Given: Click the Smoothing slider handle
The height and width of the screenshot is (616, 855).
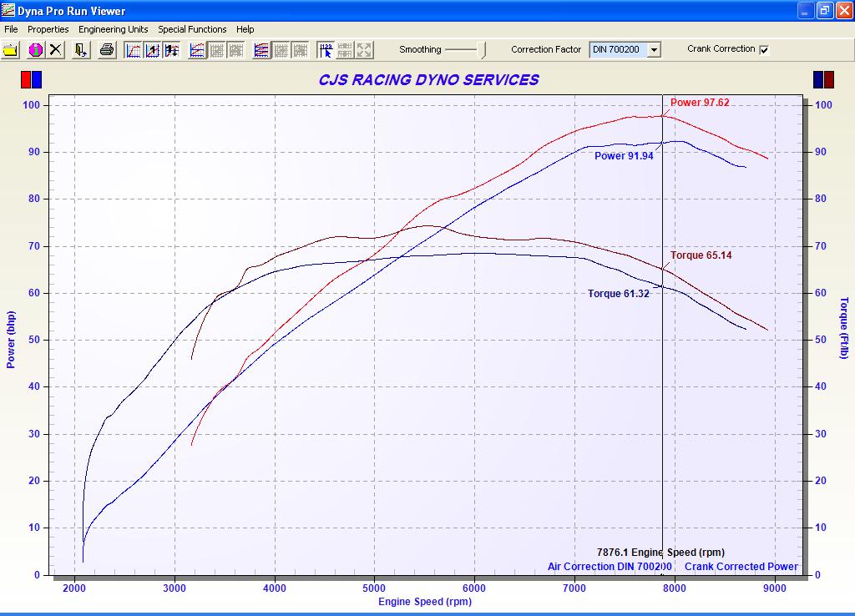Looking at the screenshot, I should point(483,50).
